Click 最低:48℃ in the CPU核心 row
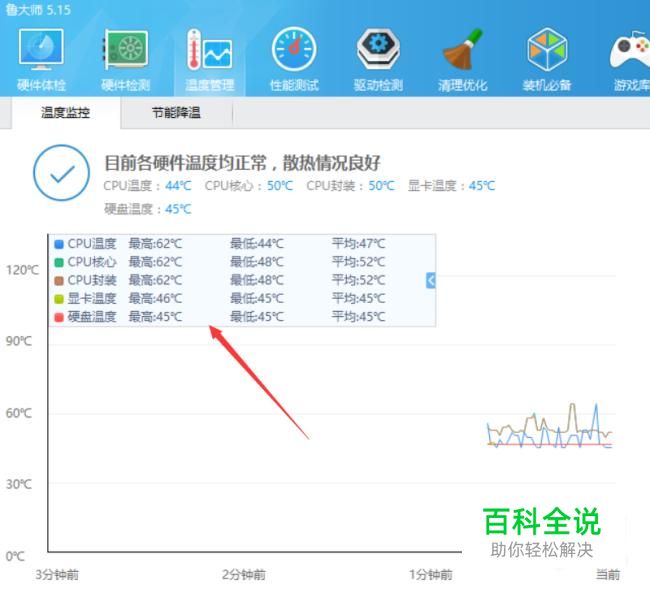This screenshot has width=650, height=593. (257, 262)
